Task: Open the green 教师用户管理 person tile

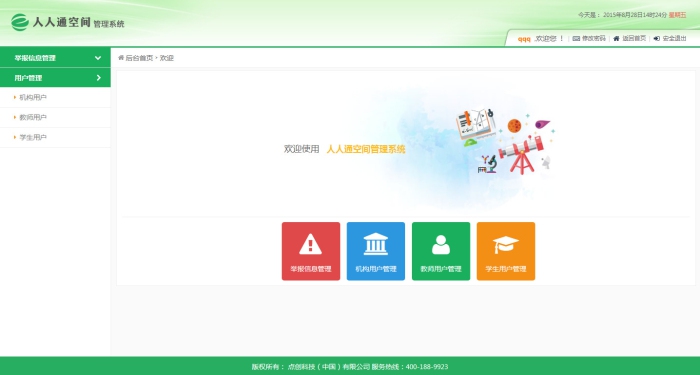Action: point(441,251)
